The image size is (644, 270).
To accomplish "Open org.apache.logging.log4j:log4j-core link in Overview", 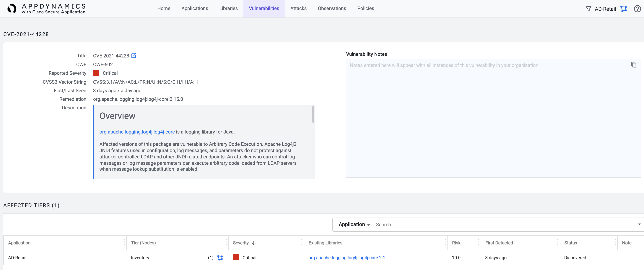I will (x=137, y=132).
